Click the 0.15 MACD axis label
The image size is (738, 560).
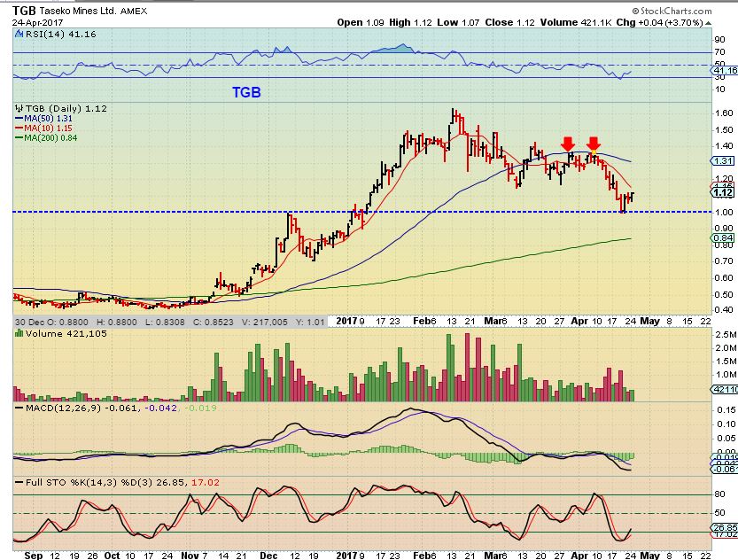pos(726,410)
